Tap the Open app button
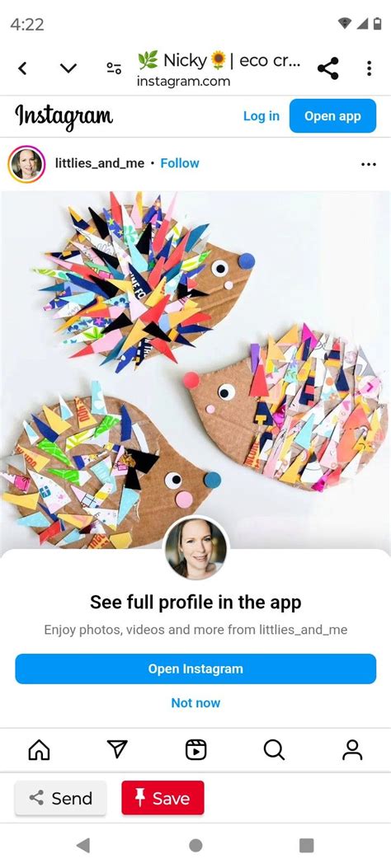The image size is (391, 868). point(333,116)
